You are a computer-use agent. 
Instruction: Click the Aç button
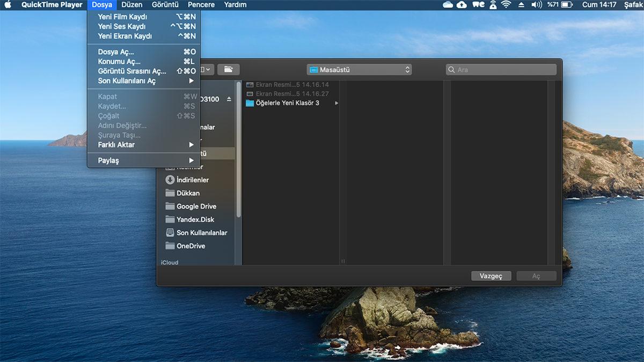(536, 276)
